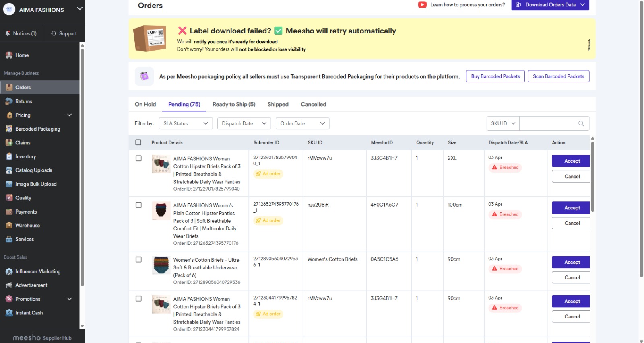Viewport: 644px width, 343px height.
Task: Expand the Dispatch Date filter dropdown
Action: pos(244,124)
